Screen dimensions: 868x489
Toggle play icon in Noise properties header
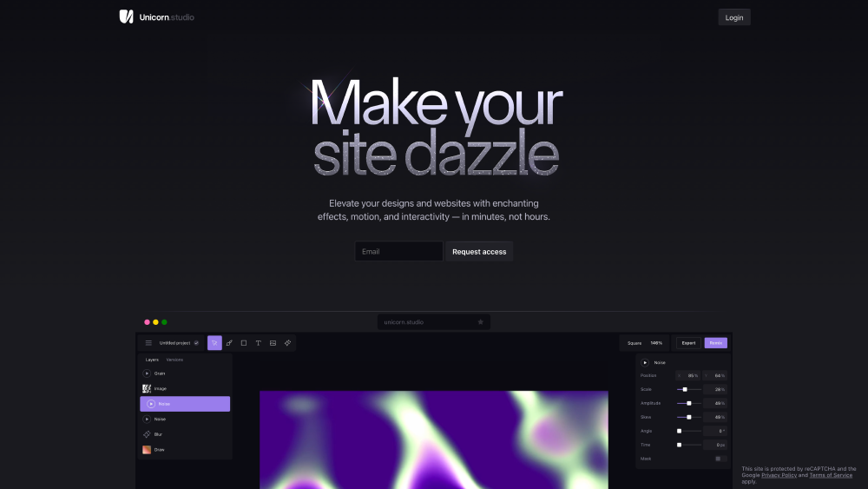click(645, 362)
